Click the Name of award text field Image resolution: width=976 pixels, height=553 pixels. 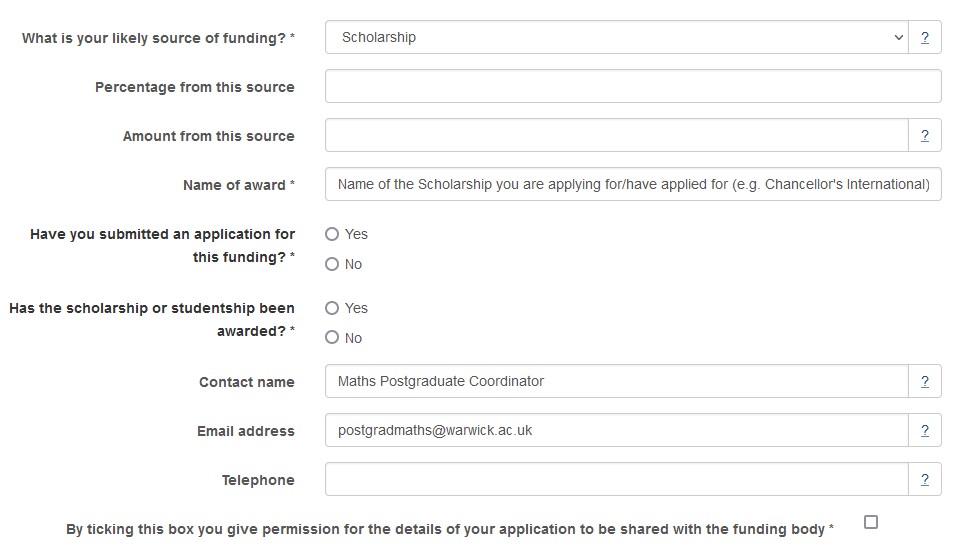coord(633,184)
